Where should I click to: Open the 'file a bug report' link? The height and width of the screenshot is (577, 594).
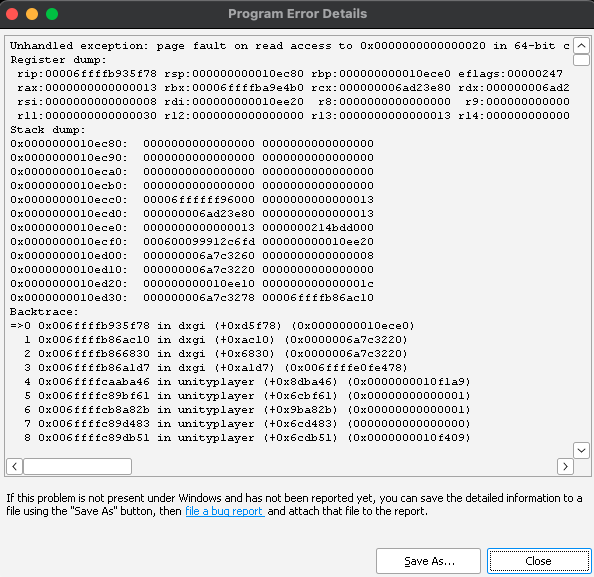[225, 511]
